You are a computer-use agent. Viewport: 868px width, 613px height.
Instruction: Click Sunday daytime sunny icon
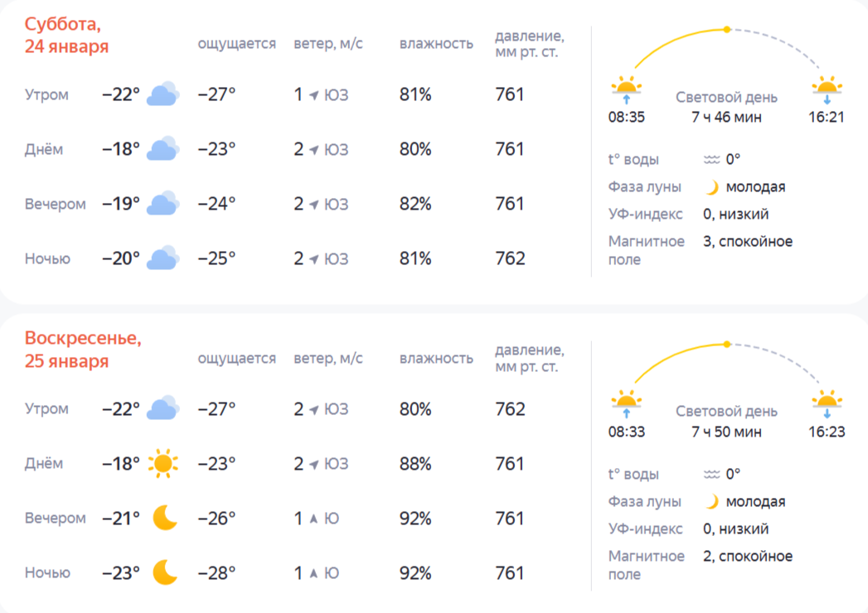click(x=162, y=463)
